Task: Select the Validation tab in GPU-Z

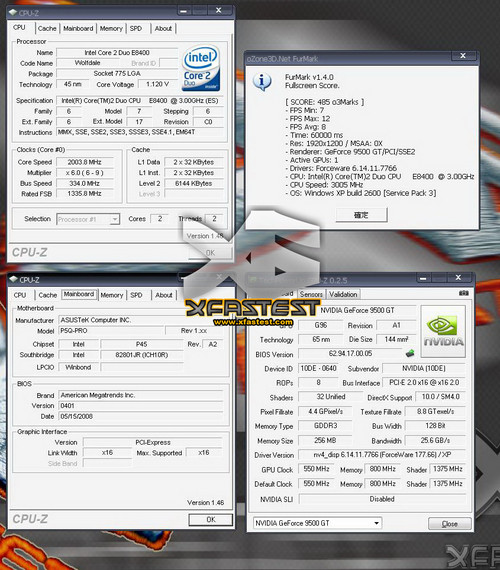Action: (x=343, y=294)
